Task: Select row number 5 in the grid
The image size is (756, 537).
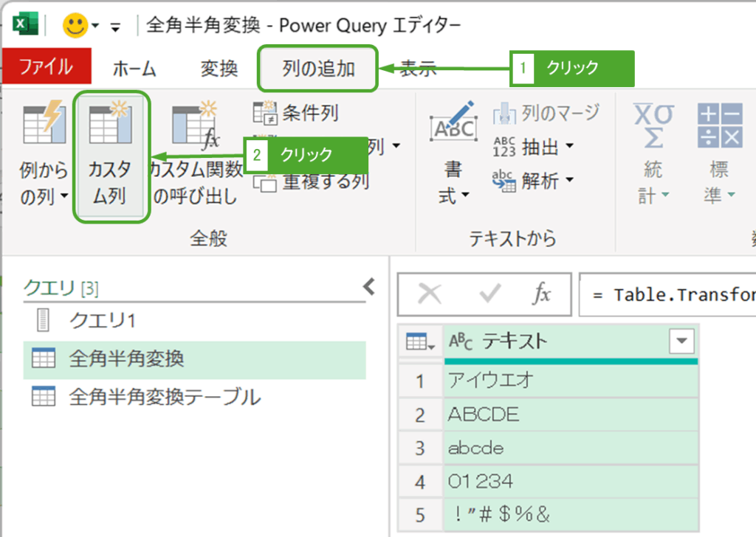Action: [420, 516]
